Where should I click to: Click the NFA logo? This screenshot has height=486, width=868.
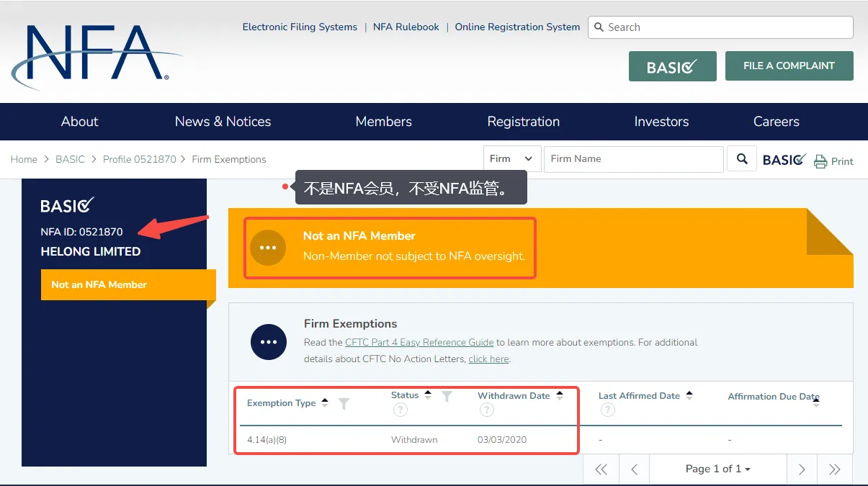[x=97, y=58]
